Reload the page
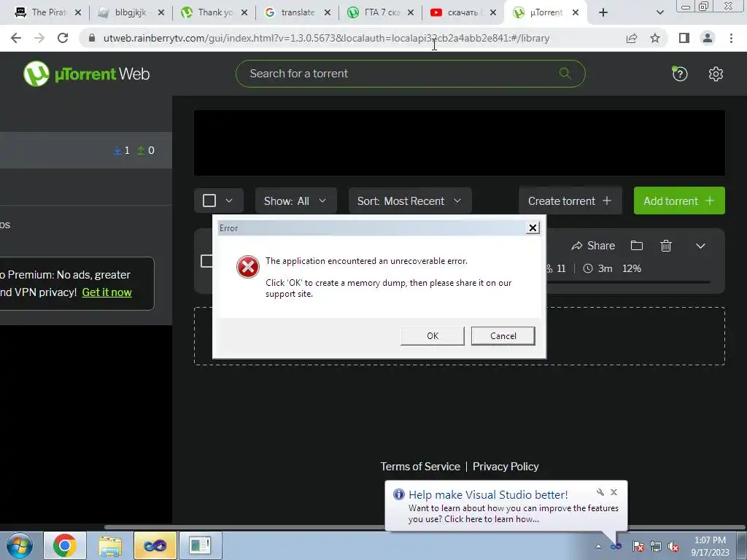Image resolution: width=747 pixels, height=560 pixels. (63, 38)
